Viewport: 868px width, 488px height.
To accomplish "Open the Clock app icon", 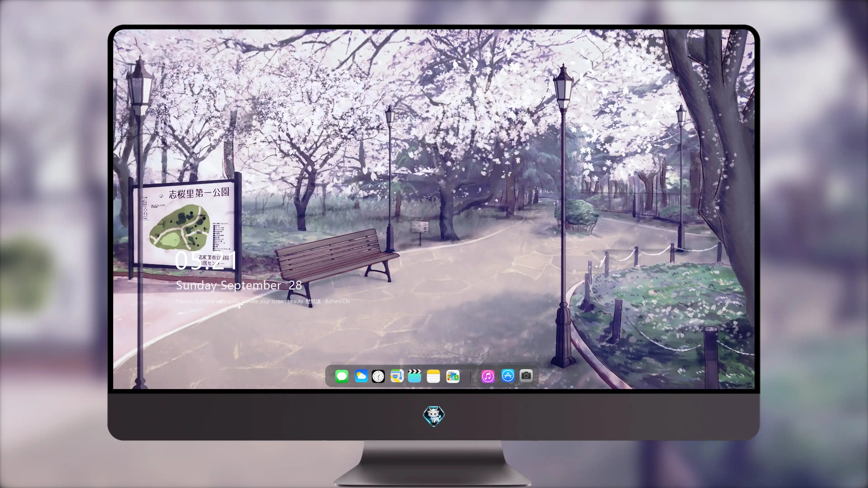I will [378, 376].
